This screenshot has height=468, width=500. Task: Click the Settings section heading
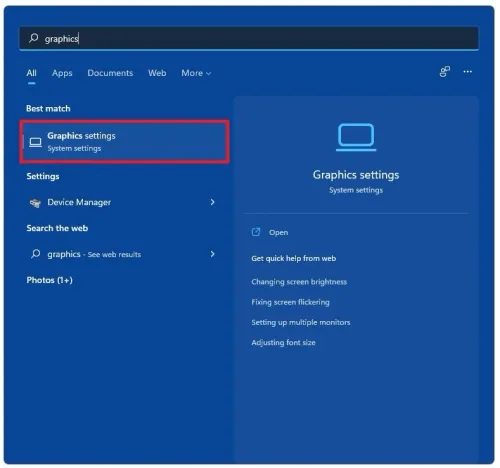point(43,176)
